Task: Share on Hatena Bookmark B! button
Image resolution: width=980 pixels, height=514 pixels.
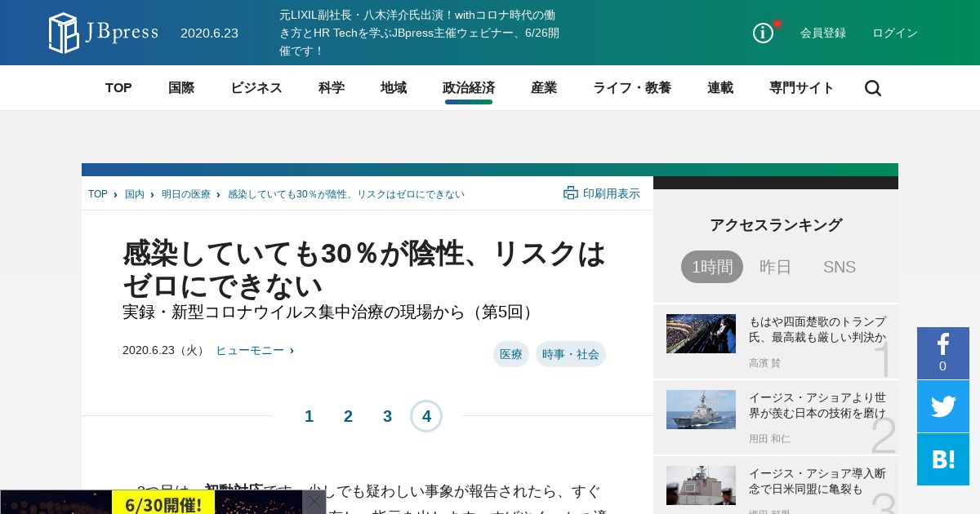Action: (943, 459)
